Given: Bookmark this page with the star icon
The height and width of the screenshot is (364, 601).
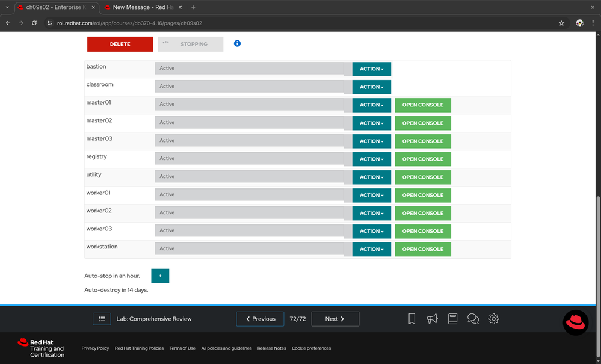Looking at the screenshot, I should (x=561, y=23).
